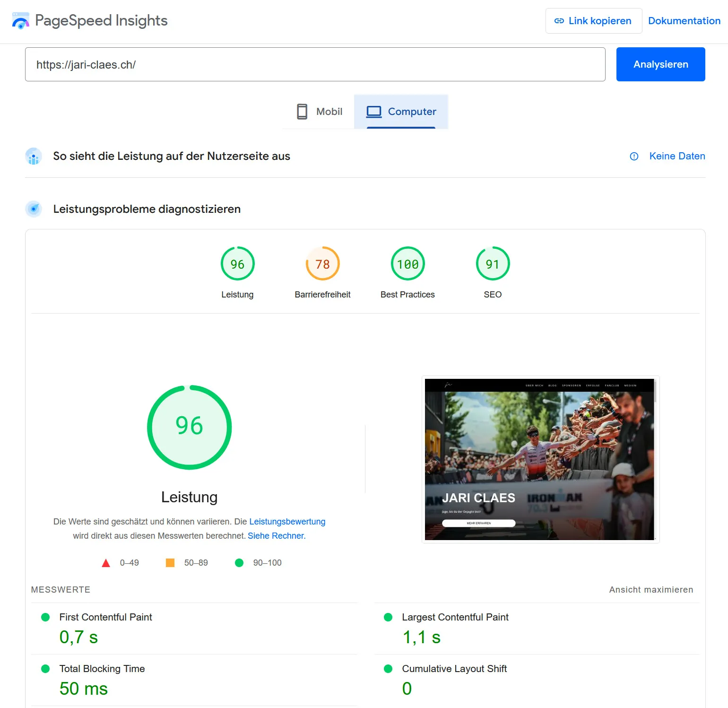Click the SEO score gauge showing 91
This screenshot has width=728, height=708.
(x=493, y=264)
